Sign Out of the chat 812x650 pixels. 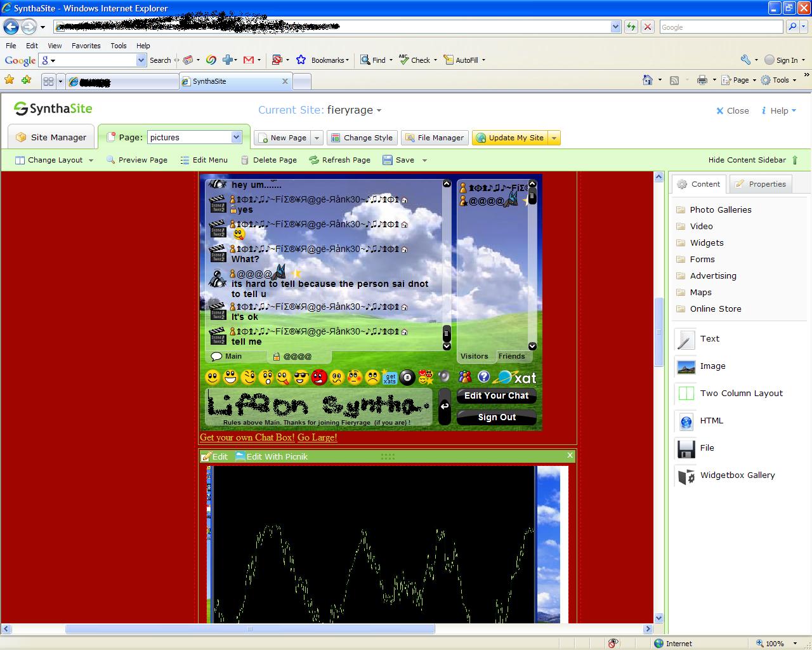point(497,417)
